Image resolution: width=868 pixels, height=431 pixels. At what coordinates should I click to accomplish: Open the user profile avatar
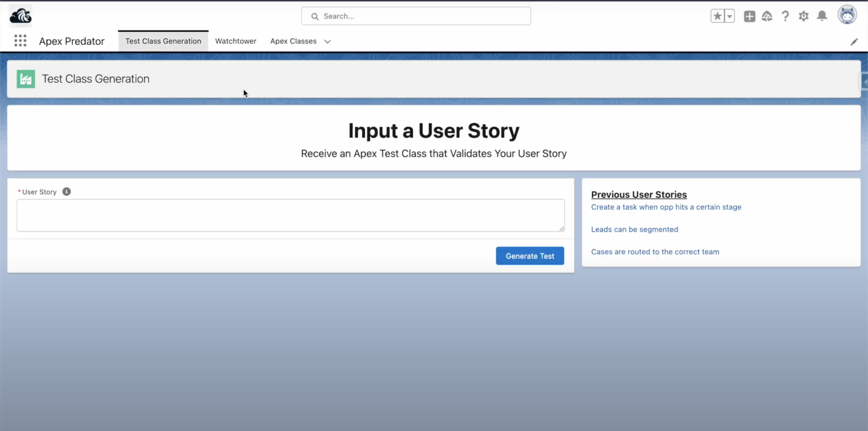coord(847,14)
